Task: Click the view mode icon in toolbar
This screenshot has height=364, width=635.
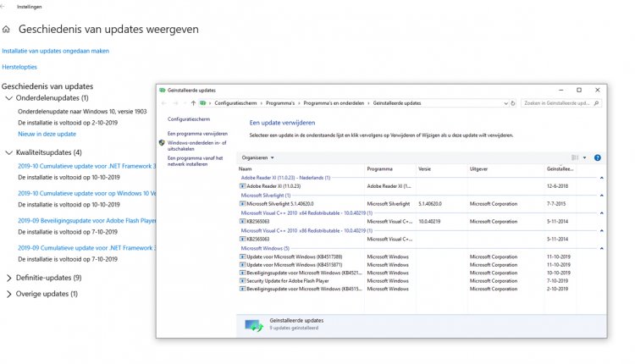Action: 575,158
